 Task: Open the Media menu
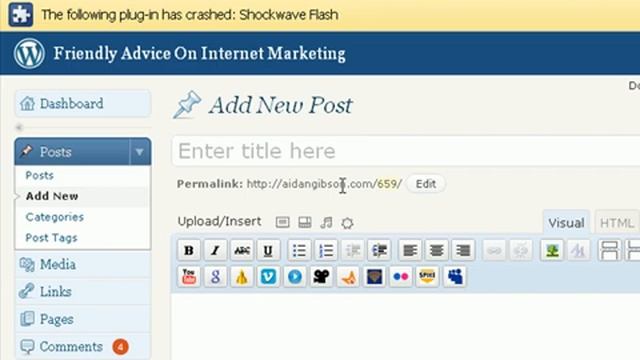tap(83, 264)
